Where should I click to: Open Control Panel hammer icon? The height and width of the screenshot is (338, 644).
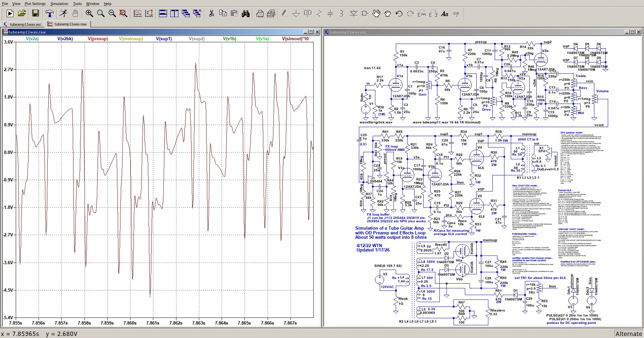tap(50, 13)
